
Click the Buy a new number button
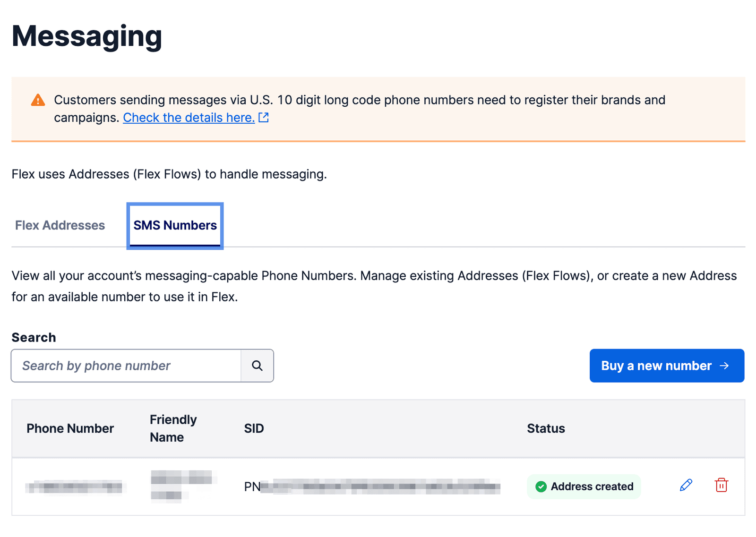point(666,366)
